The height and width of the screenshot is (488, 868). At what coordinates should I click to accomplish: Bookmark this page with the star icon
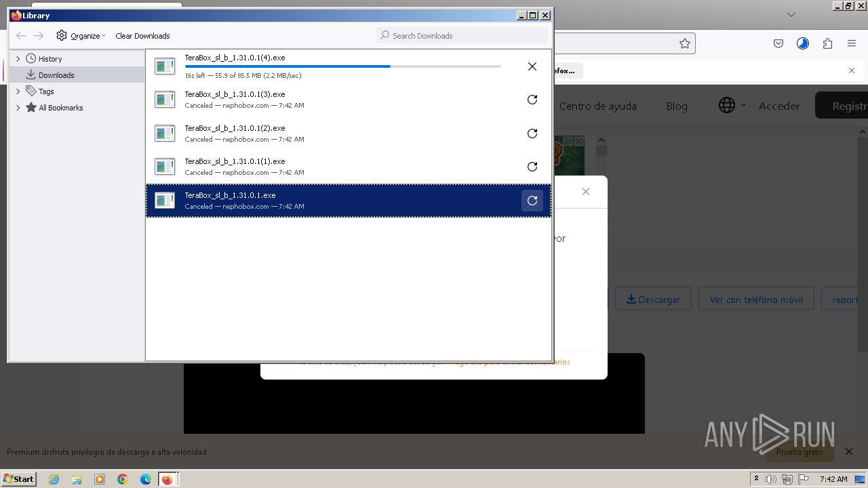tap(685, 43)
